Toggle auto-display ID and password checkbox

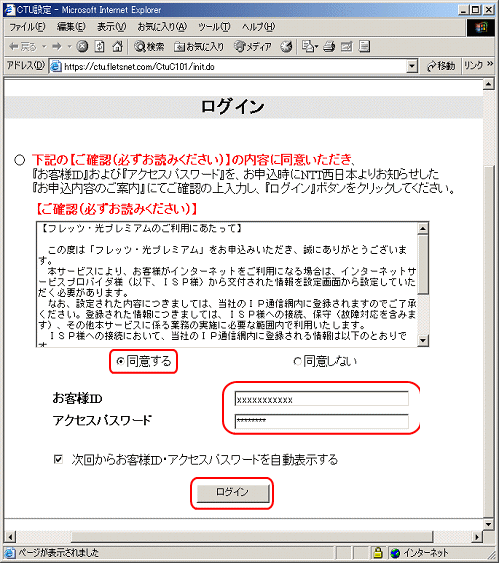[x=58, y=459]
